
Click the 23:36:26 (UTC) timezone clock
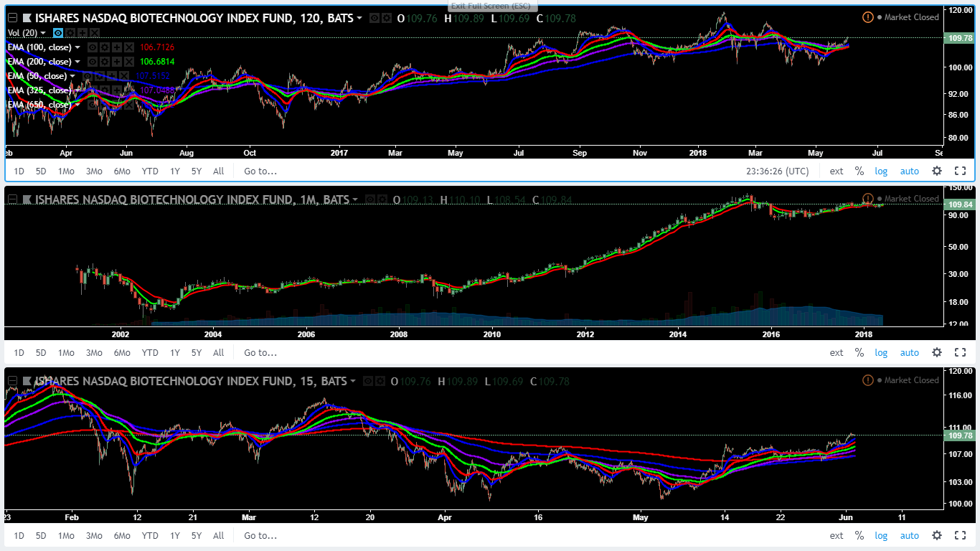[x=778, y=171]
